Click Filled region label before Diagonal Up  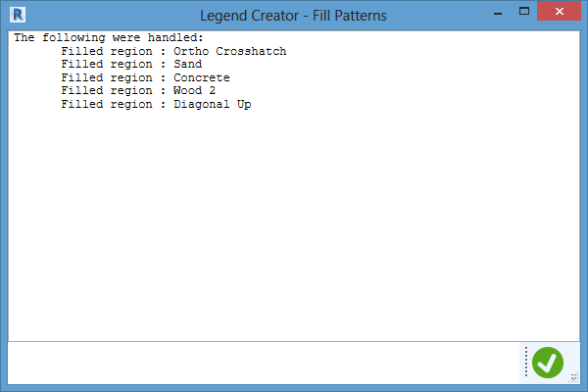click(107, 104)
